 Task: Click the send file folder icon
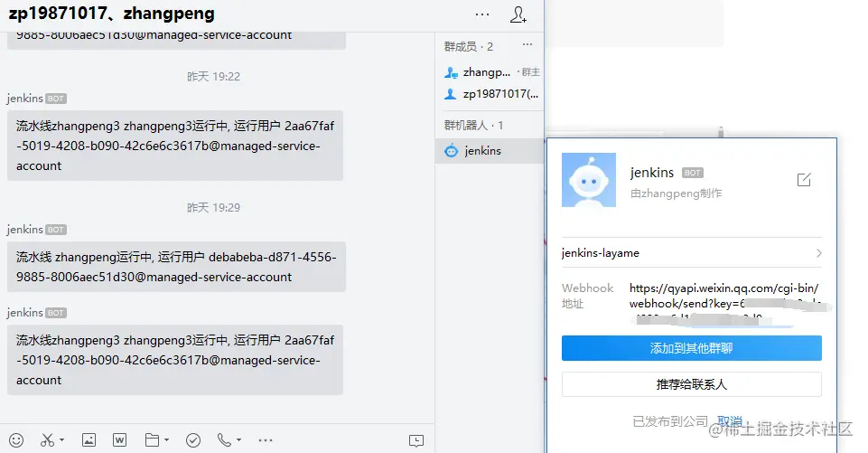click(x=152, y=440)
